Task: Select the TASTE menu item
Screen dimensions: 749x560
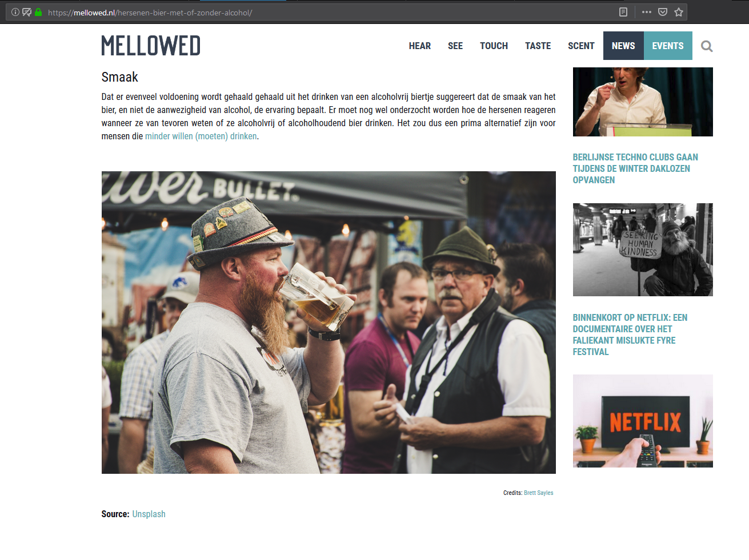Action: pyautogui.click(x=538, y=46)
